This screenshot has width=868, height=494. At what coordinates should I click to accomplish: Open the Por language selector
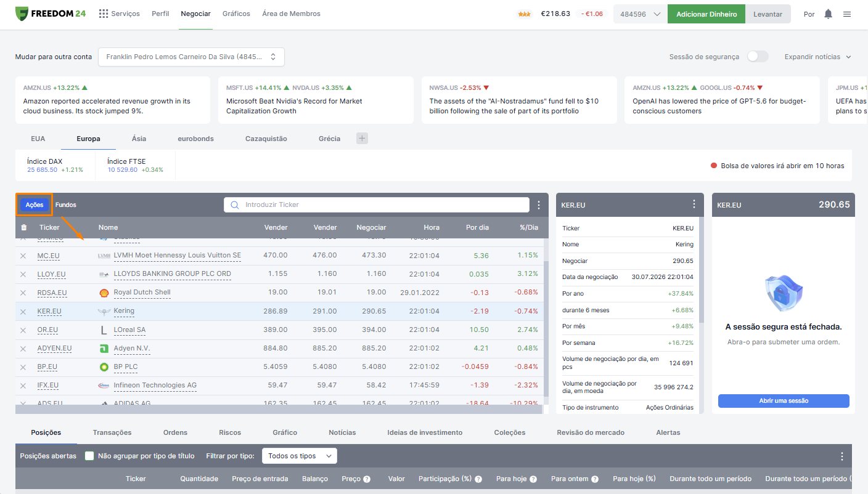tap(809, 14)
